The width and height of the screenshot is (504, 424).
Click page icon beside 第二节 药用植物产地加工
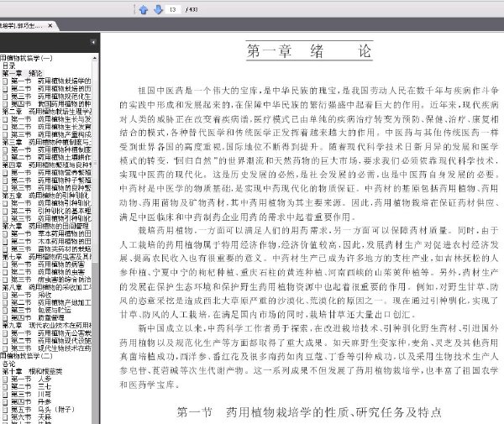pyautogui.click(x=5, y=302)
